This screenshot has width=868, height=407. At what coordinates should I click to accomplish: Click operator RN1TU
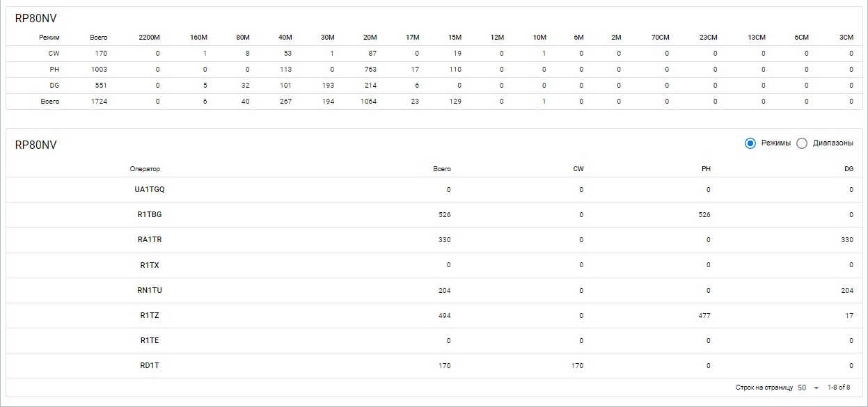coord(150,290)
